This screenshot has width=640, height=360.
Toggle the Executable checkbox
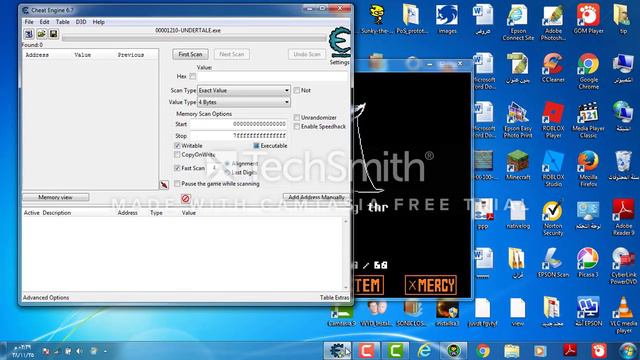pyautogui.click(x=256, y=146)
